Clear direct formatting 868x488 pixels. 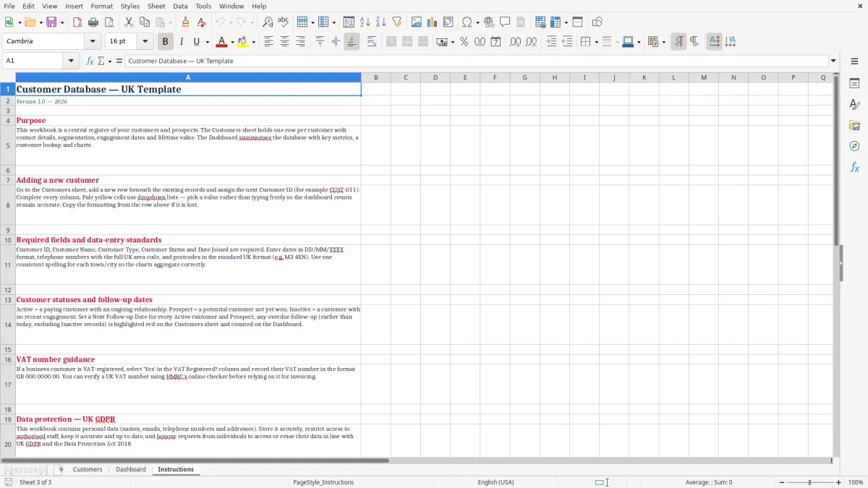coord(202,22)
